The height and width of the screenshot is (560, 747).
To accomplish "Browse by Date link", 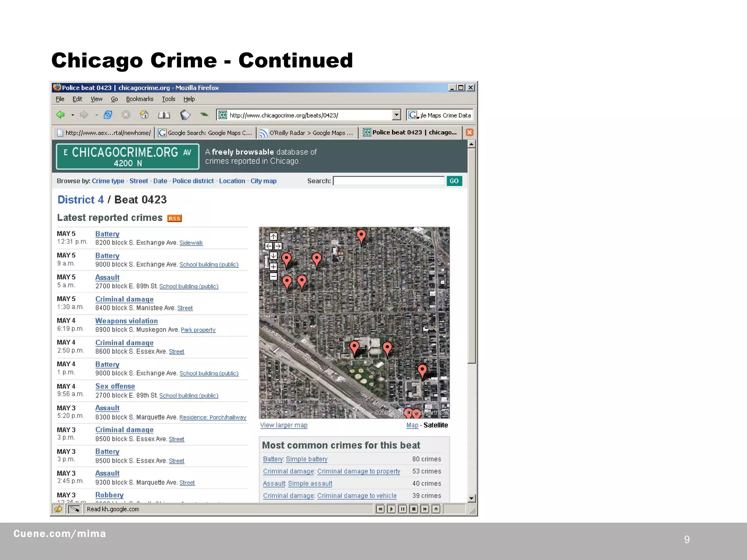I will (x=160, y=181).
